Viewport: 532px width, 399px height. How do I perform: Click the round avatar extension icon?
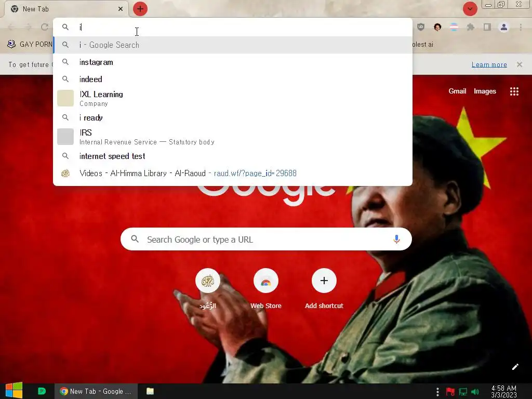(x=437, y=27)
